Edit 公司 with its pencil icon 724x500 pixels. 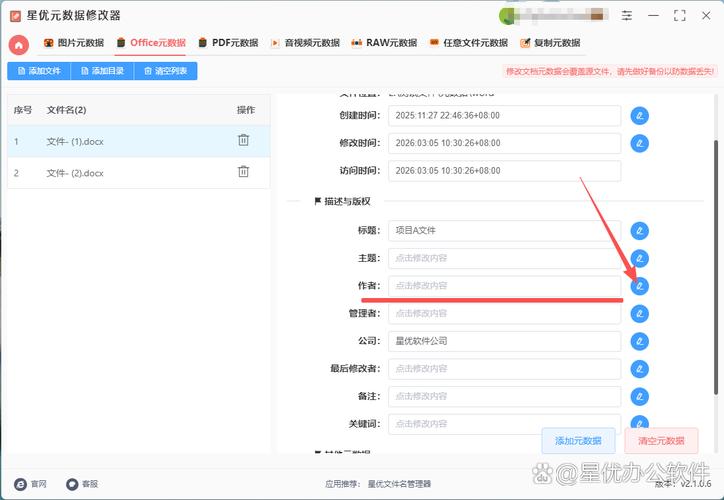(640, 341)
